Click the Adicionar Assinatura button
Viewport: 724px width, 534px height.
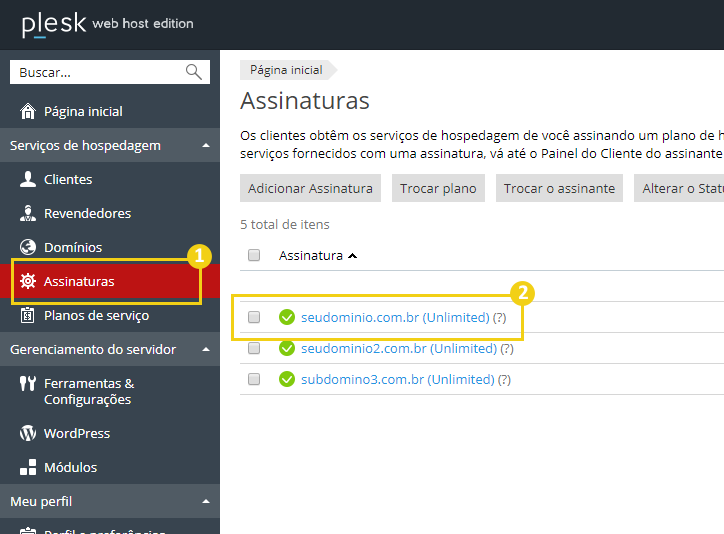coord(310,188)
